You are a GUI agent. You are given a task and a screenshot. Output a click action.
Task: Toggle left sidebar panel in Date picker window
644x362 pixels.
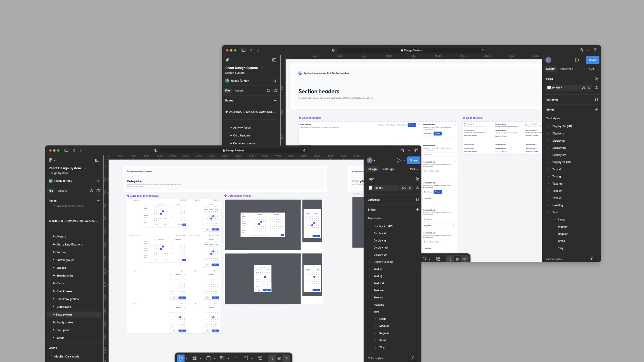(x=97, y=160)
